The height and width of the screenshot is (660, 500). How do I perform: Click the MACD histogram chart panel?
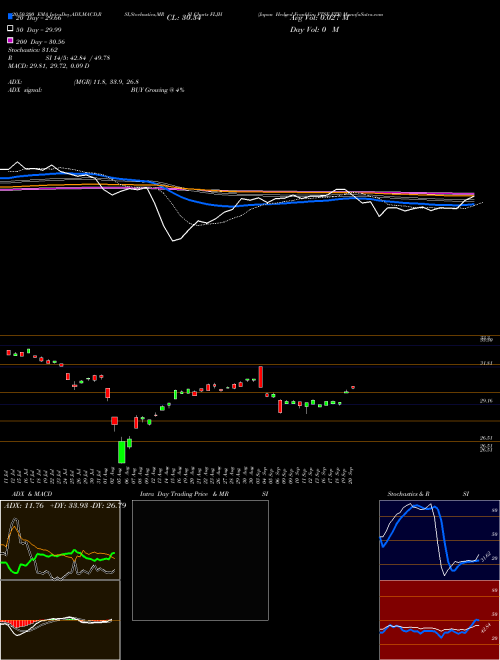(60, 620)
